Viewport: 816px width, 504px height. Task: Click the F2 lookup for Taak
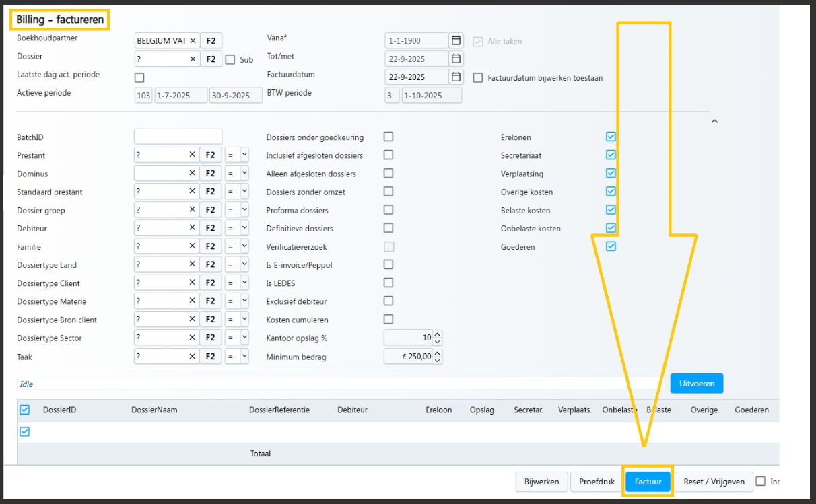click(x=210, y=356)
